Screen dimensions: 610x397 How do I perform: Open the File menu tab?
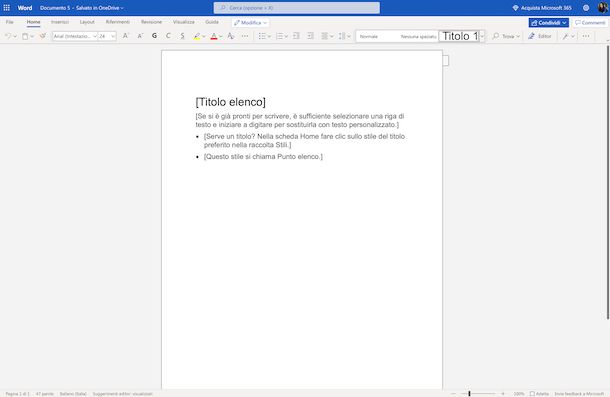tap(10, 22)
